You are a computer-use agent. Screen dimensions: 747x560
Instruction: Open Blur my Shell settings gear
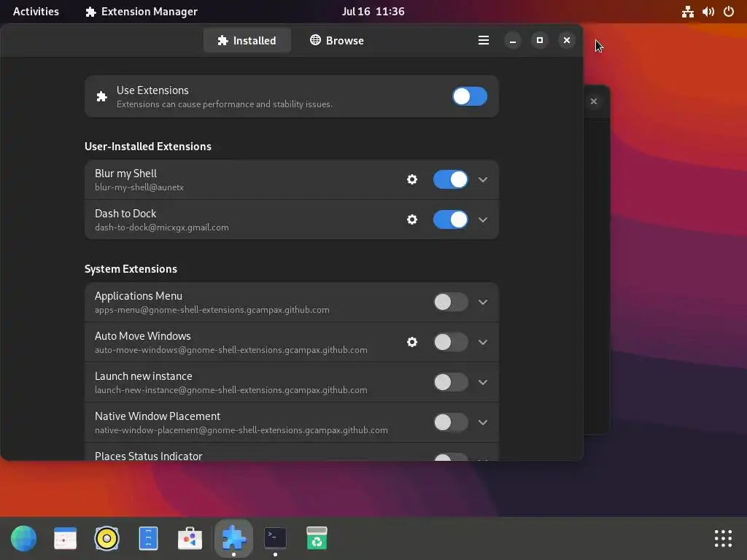(412, 179)
